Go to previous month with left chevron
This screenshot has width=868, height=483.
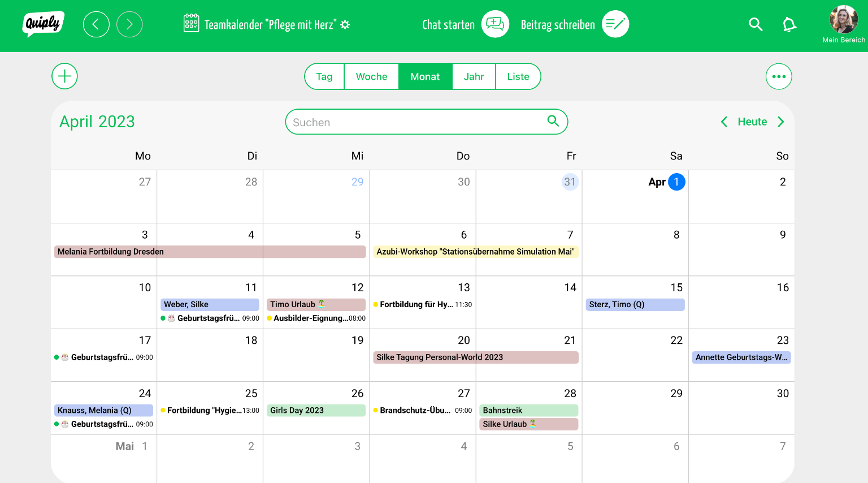[x=724, y=122]
